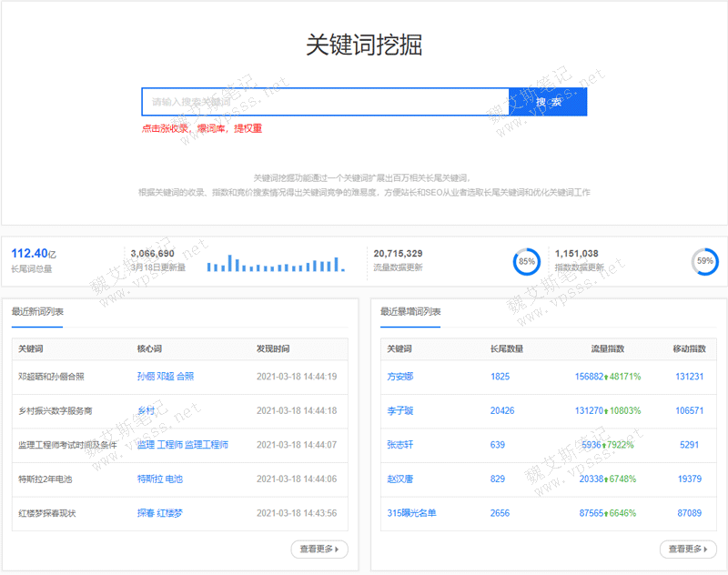The width and height of the screenshot is (728, 575).
Task: Open the 李子璇 keyword link
Action: click(x=400, y=411)
